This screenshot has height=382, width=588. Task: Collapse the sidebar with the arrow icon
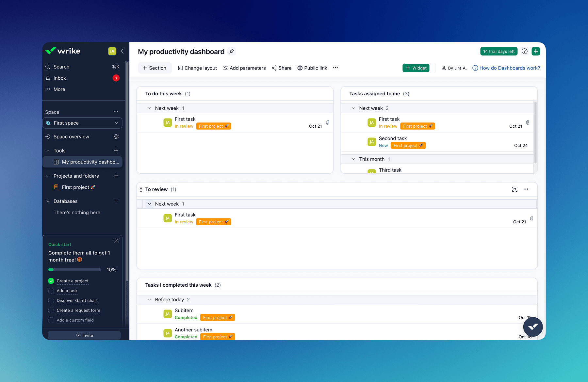click(x=122, y=51)
